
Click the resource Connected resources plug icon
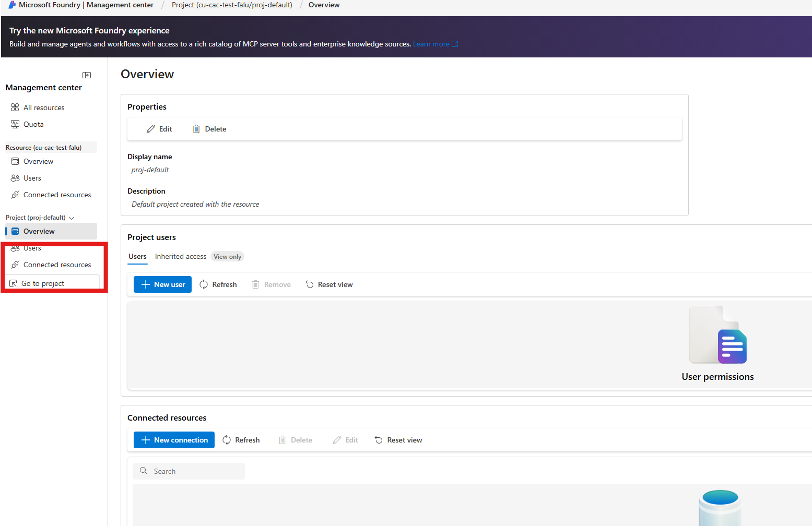click(15, 195)
